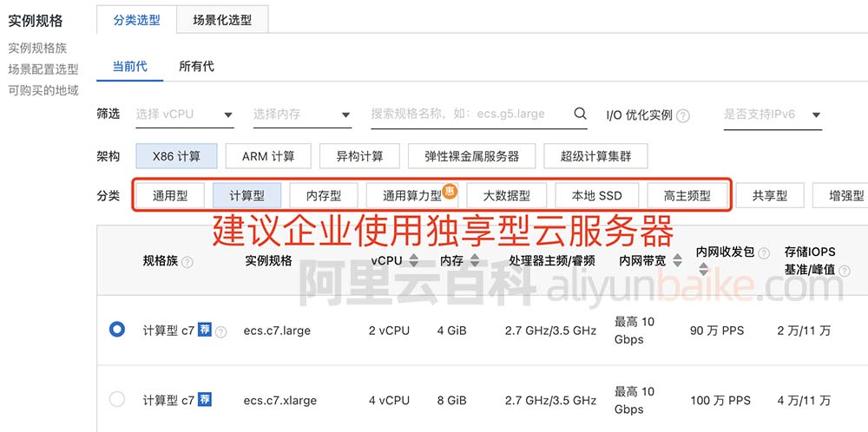This screenshot has height=432, width=868.
Task: Click the 搜索规格名称 search input field
Action: [469, 114]
